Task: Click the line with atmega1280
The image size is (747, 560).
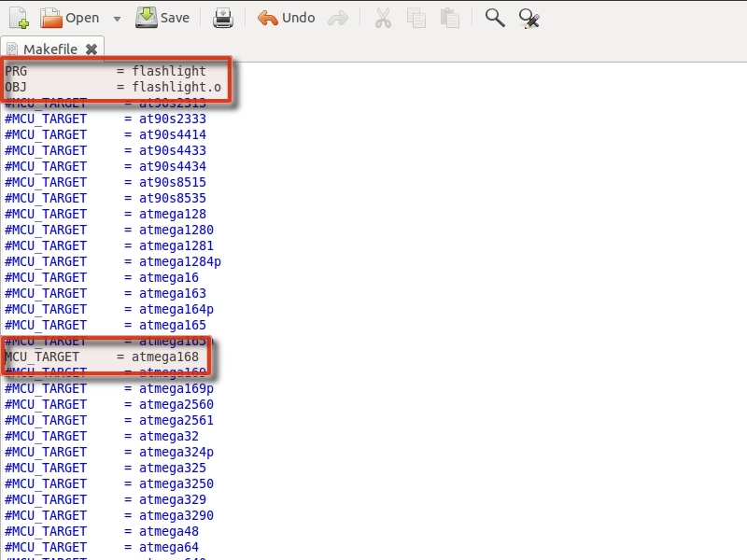Action: 109,230
